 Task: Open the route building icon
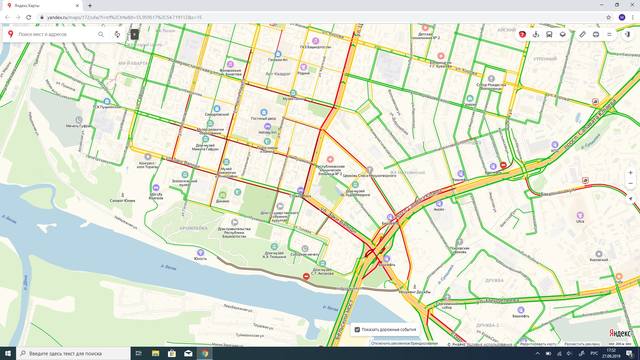pyautogui.click(x=118, y=35)
